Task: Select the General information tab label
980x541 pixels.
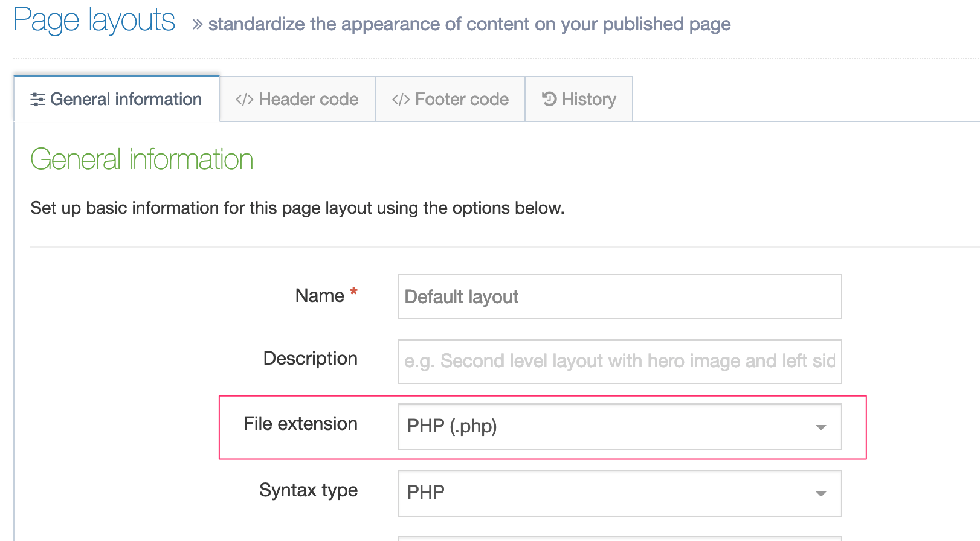Action: (x=126, y=100)
